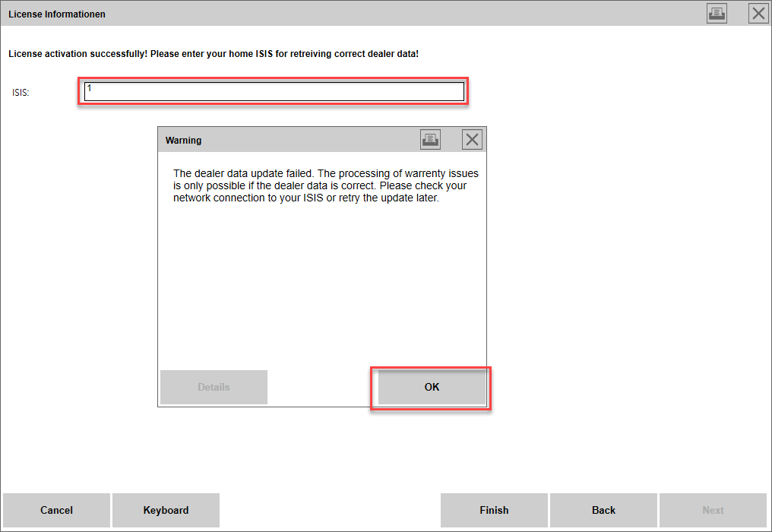Viewport: 772px width, 532px height.
Task: Focus the ISIS input field
Action: point(274,92)
